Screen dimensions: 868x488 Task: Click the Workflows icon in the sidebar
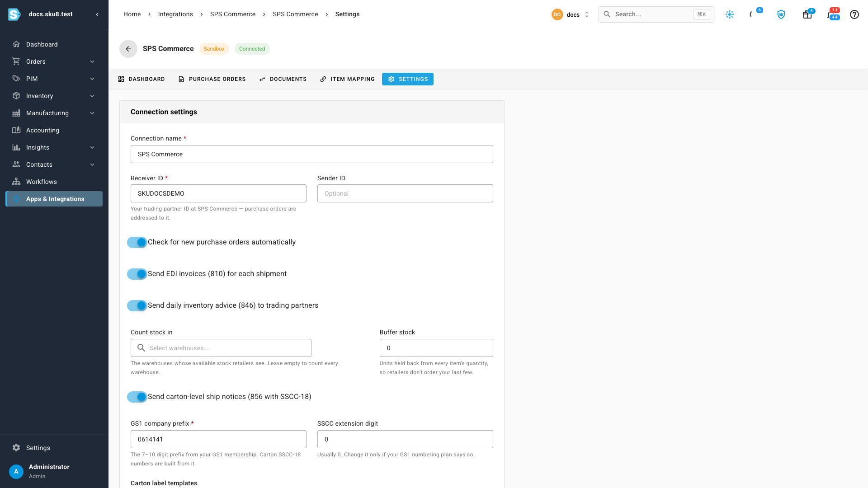16,182
